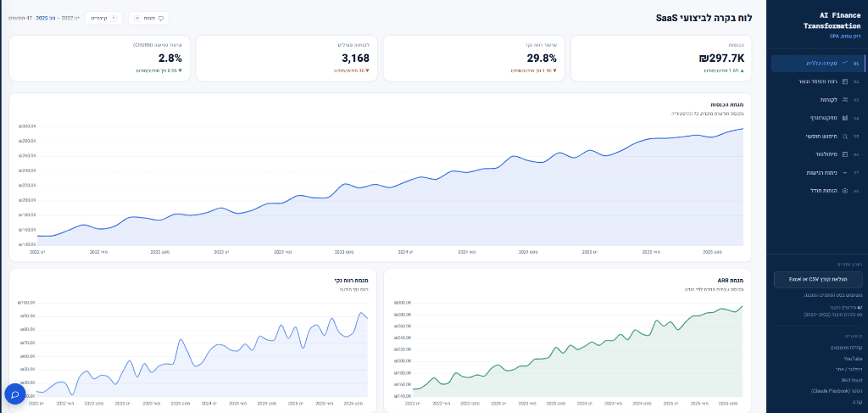The width and height of the screenshot is (868, 413).
Task: Click the 47 חודשים נטענו status text
Action: (846, 307)
